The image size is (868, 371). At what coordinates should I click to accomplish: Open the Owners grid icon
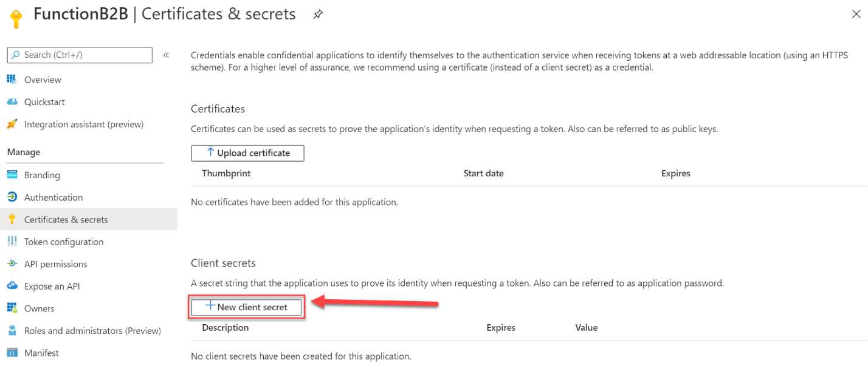12,308
